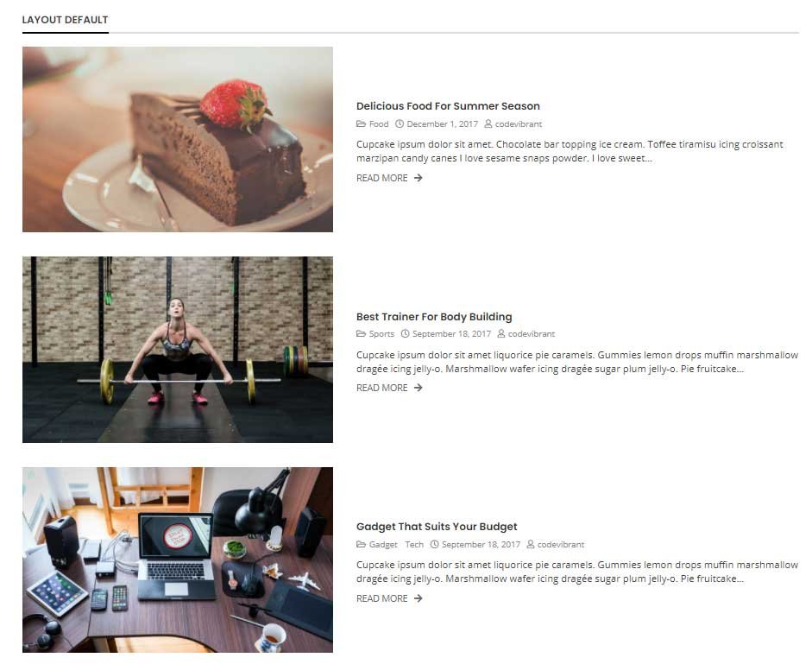Click the user icon on the Delicious Food post
The width and height of the screenshot is (812, 664).
pyautogui.click(x=488, y=123)
